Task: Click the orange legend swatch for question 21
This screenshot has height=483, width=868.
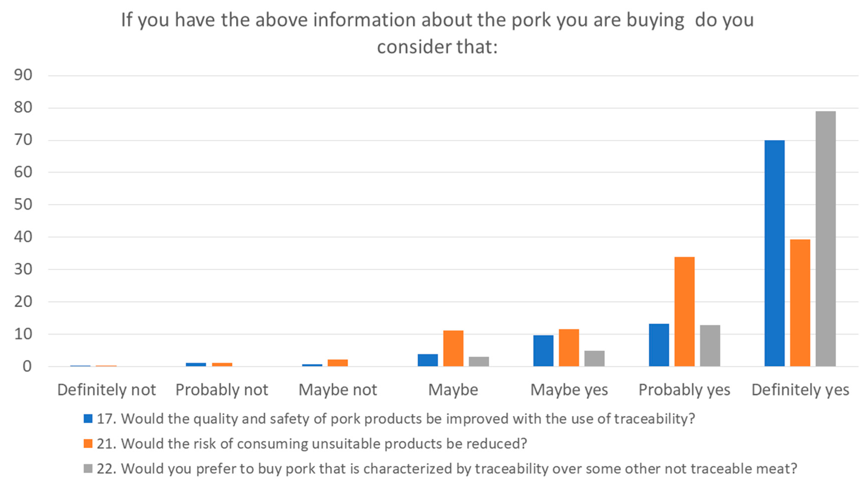Action: [x=88, y=444]
